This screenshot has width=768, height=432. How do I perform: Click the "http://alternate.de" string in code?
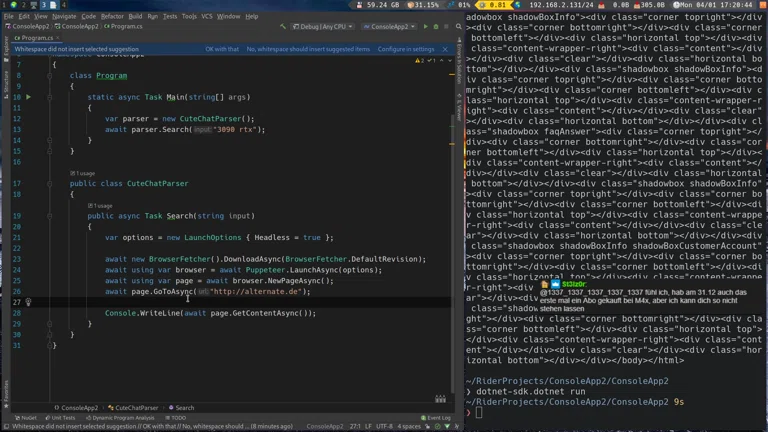click(x=254, y=291)
